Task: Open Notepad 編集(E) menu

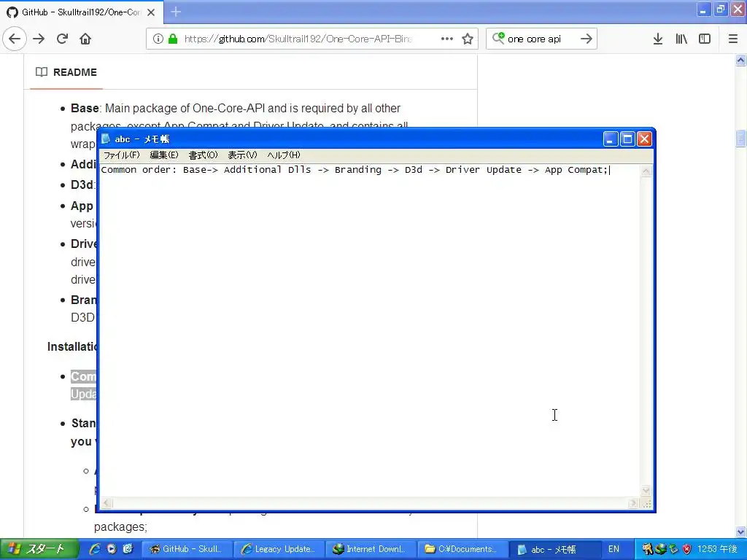Action: (164, 155)
